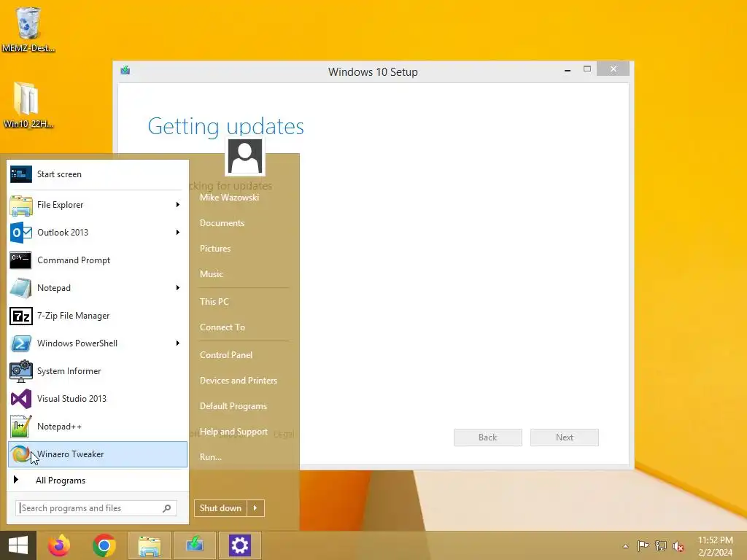Screen dimensions: 747x560
Task: Click the taskbar clock and date
Action: [x=715, y=546]
